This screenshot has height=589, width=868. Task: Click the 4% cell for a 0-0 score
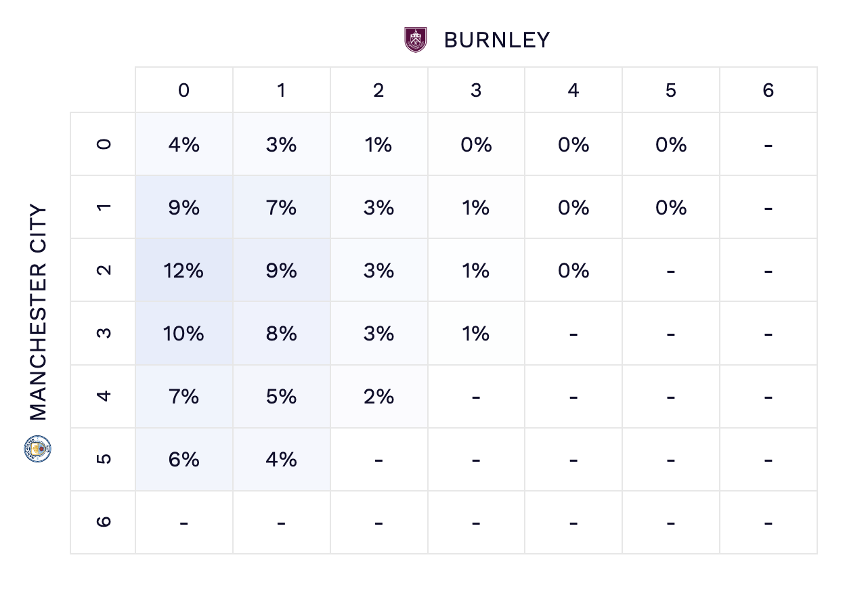point(184,144)
